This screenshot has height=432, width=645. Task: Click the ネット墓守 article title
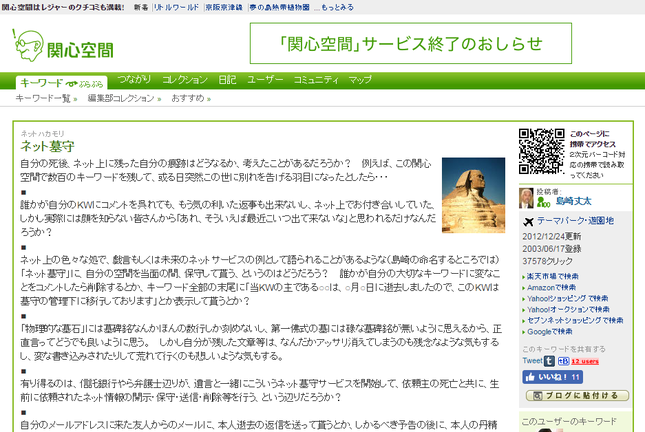[x=47, y=146]
